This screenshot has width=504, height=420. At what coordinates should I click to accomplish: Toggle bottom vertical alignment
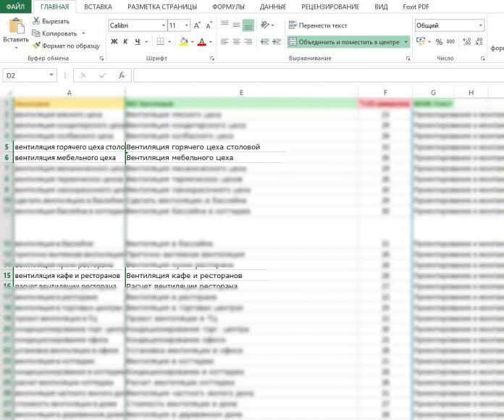click(248, 25)
